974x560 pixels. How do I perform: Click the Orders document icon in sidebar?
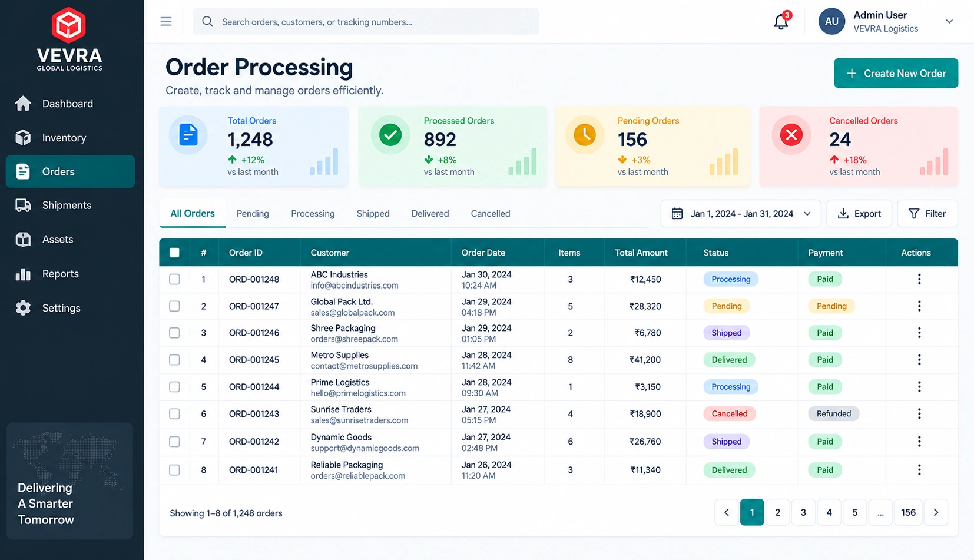click(x=23, y=171)
